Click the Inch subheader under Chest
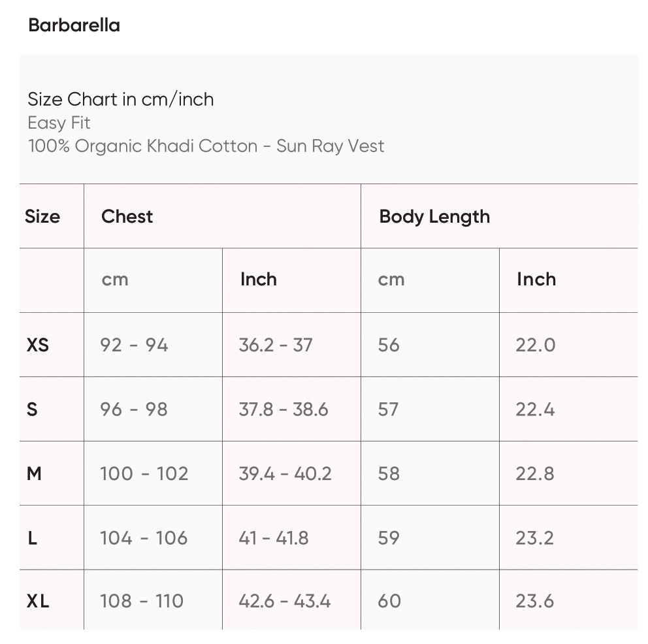Screen dimensions: 648x644 tap(259, 280)
